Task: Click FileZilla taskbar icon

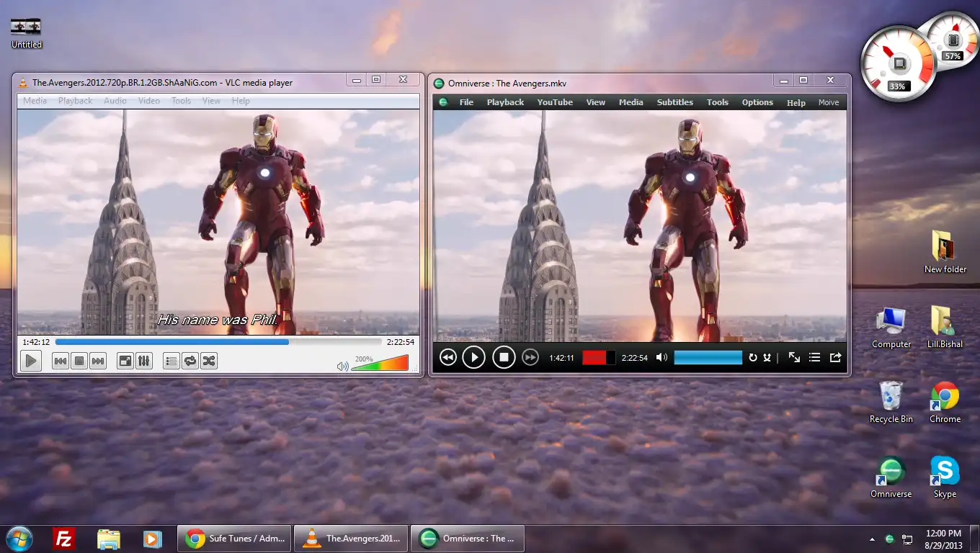Action: (x=64, y=538)
